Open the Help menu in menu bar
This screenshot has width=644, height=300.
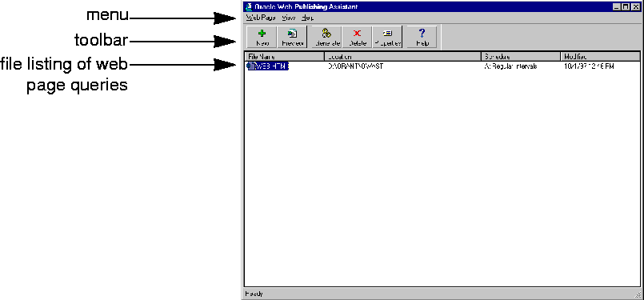coord(307,18)
